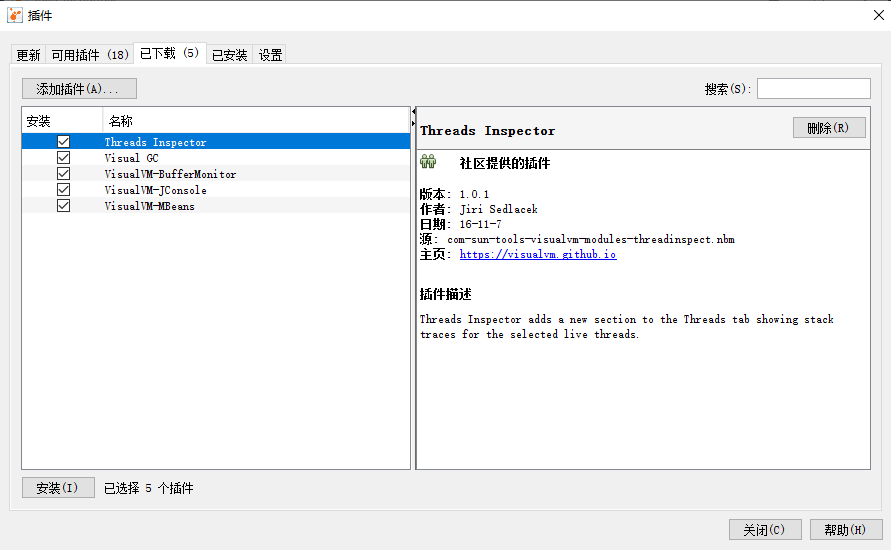Open the 设置 tab
The width and height of the screenshot is (891, 550).
tap(271, 55)
